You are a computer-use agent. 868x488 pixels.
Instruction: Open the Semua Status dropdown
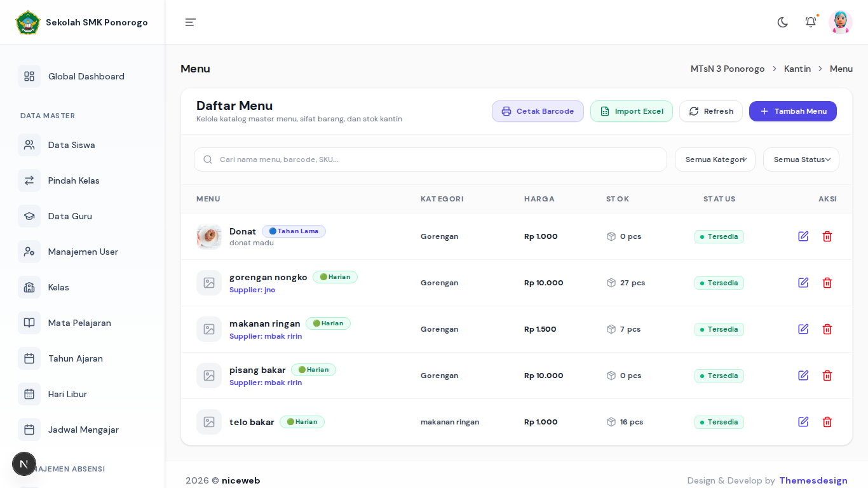[801, 159]
